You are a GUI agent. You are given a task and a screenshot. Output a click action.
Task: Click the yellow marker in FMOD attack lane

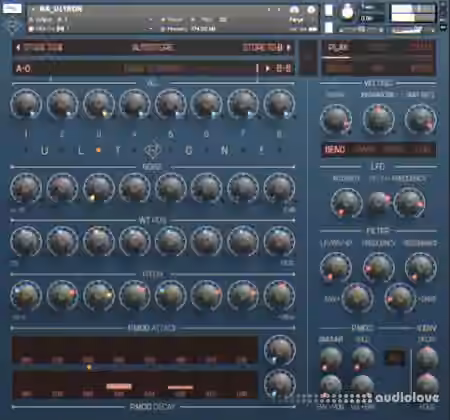89,367
